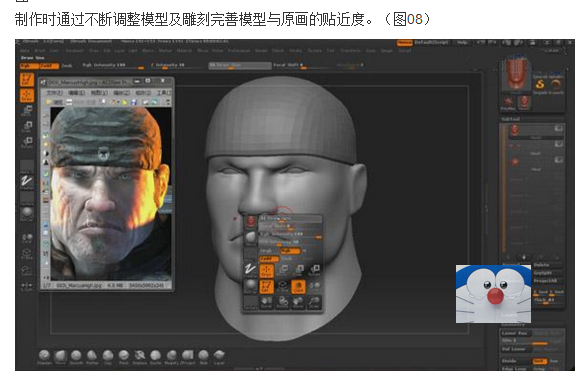Image resolution: width=581 pixels, height=373 pixels.
Task: Click the Doraemon image overlay
Action: pyautogui.click(x=493, y=294)
